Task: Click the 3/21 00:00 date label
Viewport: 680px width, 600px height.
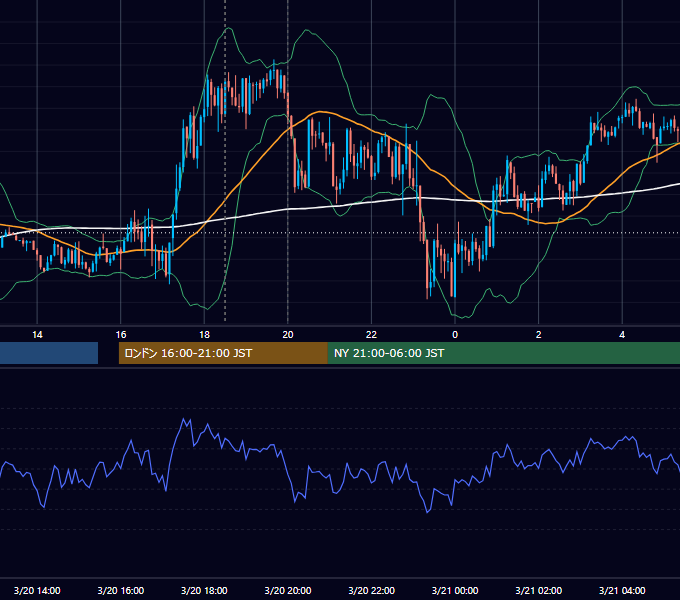Action: (x=455, y=590)
